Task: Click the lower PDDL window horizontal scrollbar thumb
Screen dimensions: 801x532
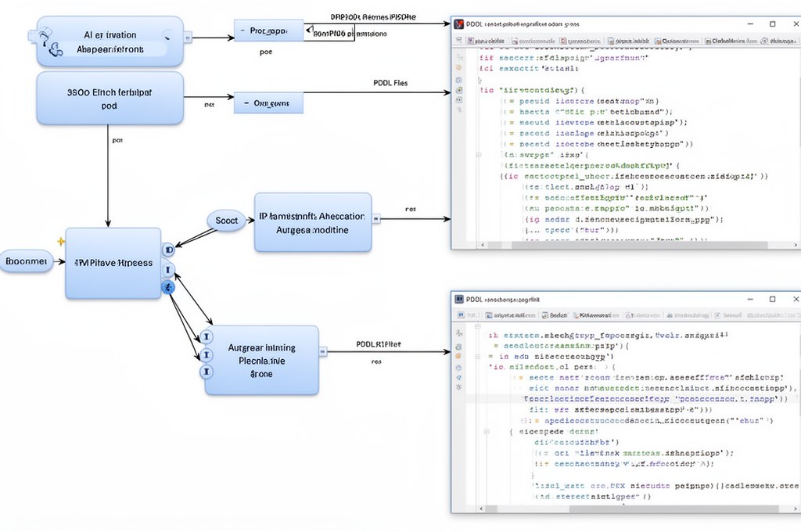Action: coord(673,509)
